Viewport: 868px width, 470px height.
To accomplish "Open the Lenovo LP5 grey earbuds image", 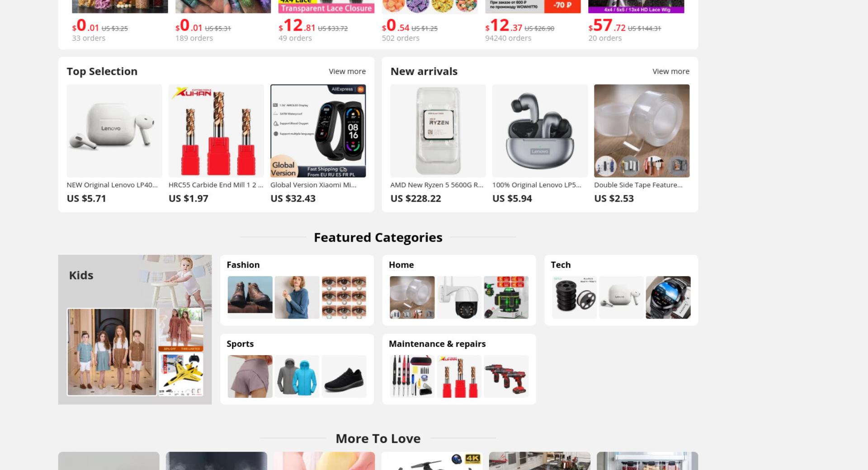I will [540, 131].
